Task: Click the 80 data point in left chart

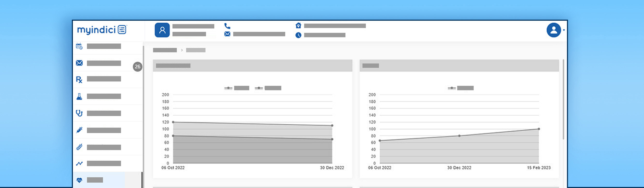Action: tap(173, 136)
